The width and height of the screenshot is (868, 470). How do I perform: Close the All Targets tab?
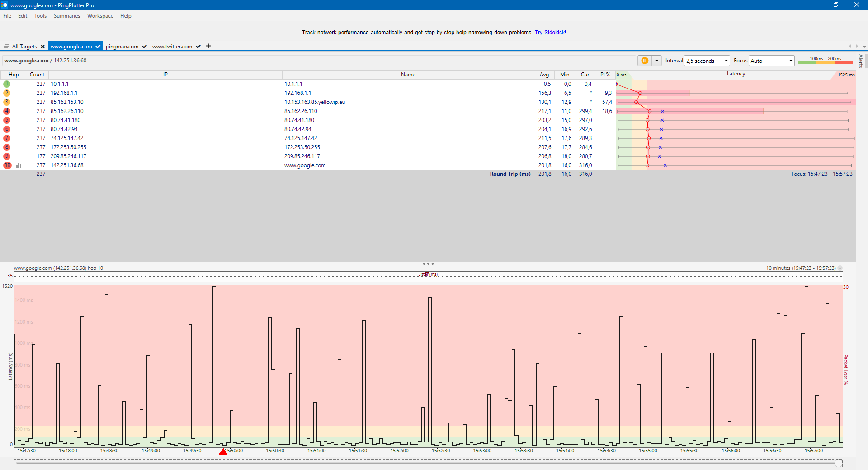(42, 47)
